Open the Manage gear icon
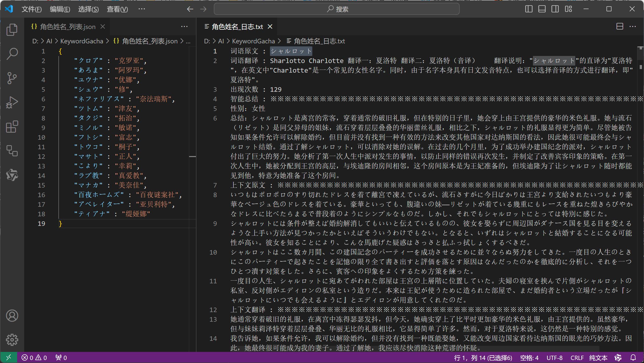Screen dimensions: 644x363 point(12,340)
